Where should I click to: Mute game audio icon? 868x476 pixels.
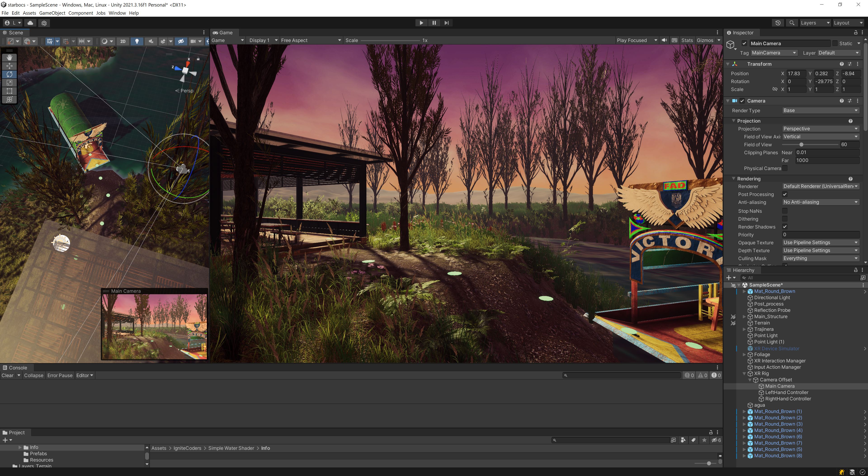click(664, 40)
